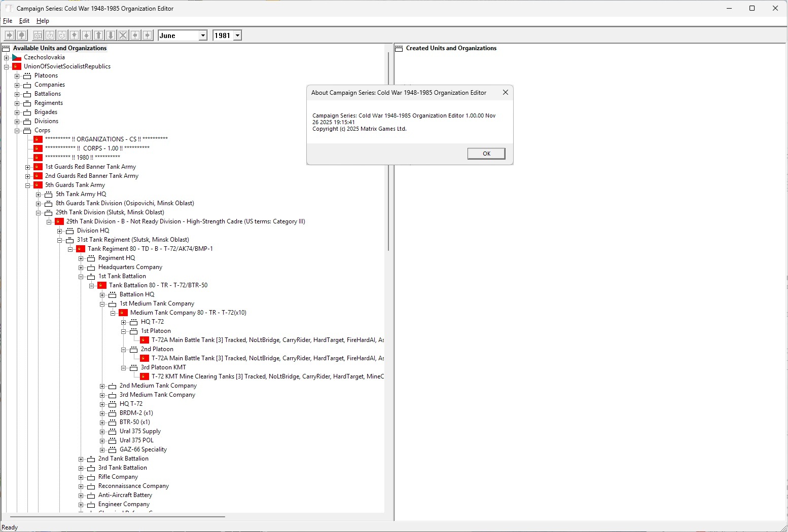Click OK in the About dialog

(486, 154)
